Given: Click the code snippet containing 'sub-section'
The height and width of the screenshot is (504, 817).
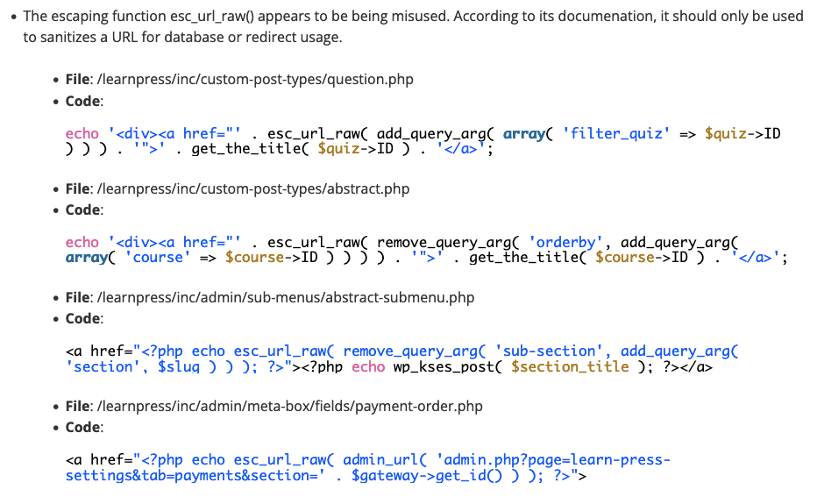Looking at the screenshot, I should click(401, 359).
